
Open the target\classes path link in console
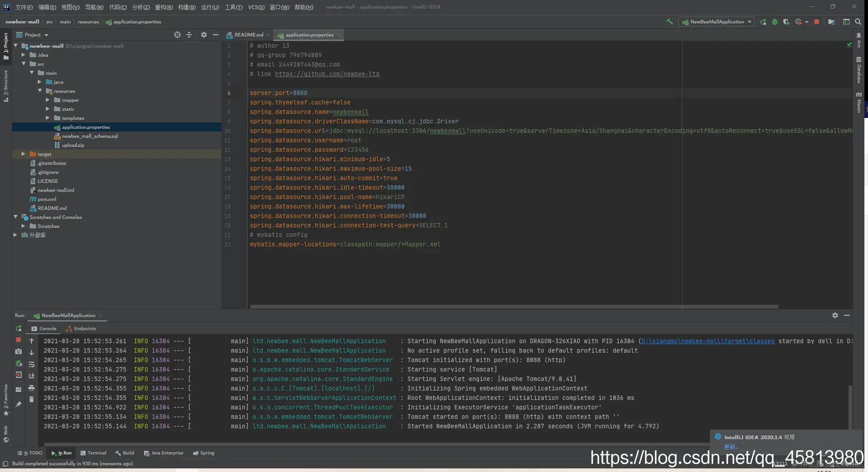(x=708, y=341)
